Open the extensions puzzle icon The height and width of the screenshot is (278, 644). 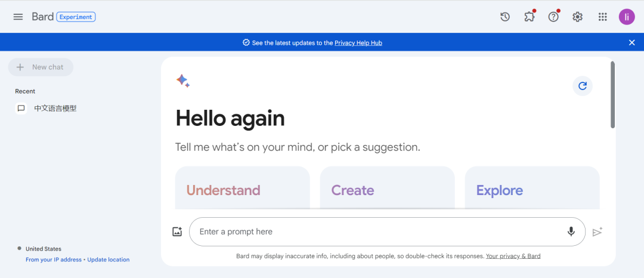[x=530, y=17]
